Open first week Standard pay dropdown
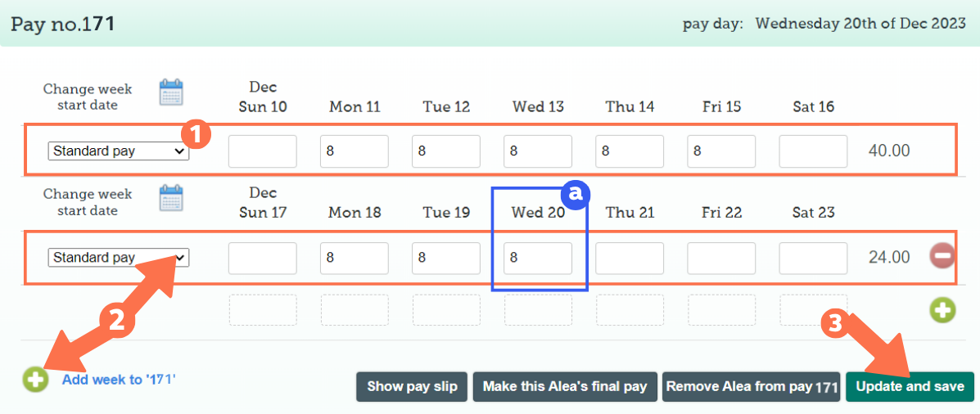The height and width of the screenshot is (414, 980). coord(119,151)
